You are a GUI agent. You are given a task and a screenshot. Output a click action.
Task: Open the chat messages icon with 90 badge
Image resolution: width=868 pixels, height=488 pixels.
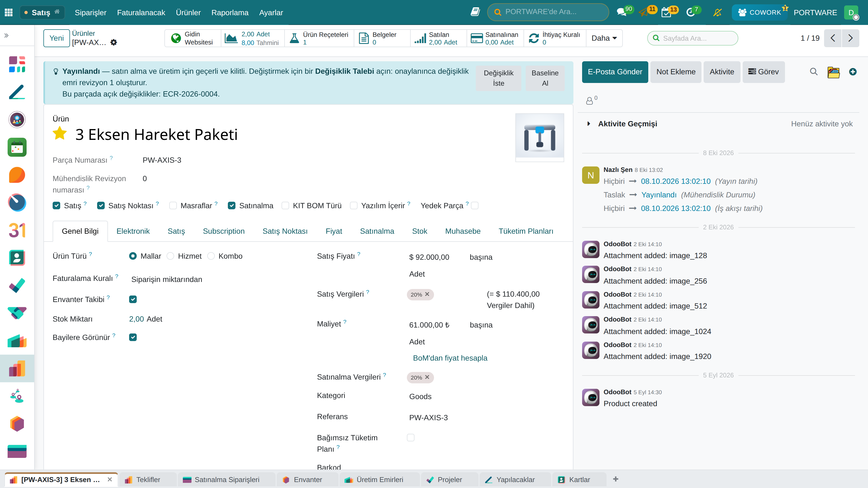click(x=621, y=12)
